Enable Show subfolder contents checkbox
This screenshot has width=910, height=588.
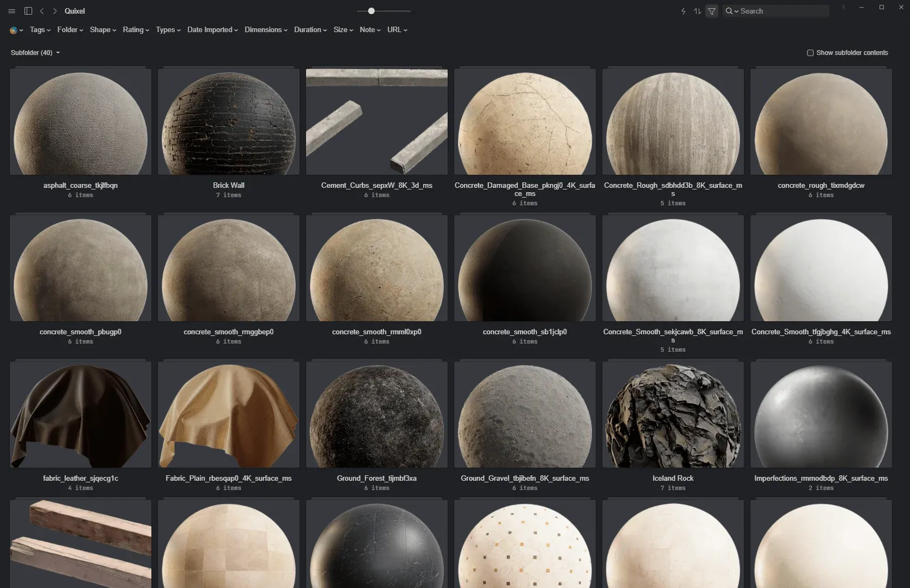[x=810, y=53]
